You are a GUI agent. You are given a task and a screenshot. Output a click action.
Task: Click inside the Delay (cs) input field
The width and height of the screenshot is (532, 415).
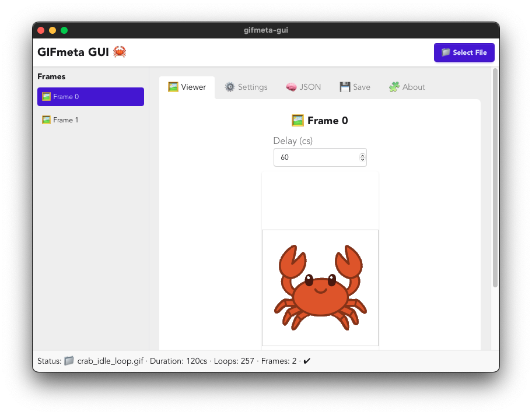[309, 157]
